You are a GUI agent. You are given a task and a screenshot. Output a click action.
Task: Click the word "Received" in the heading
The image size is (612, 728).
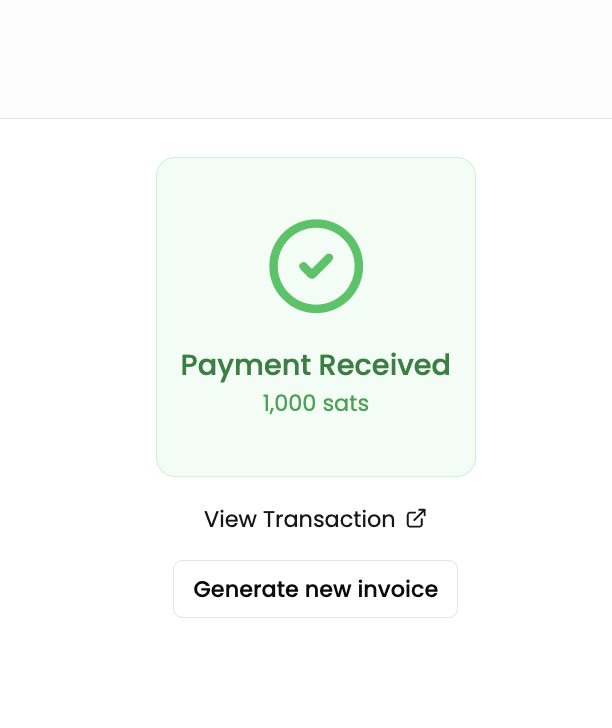click(x=384, y=365)
